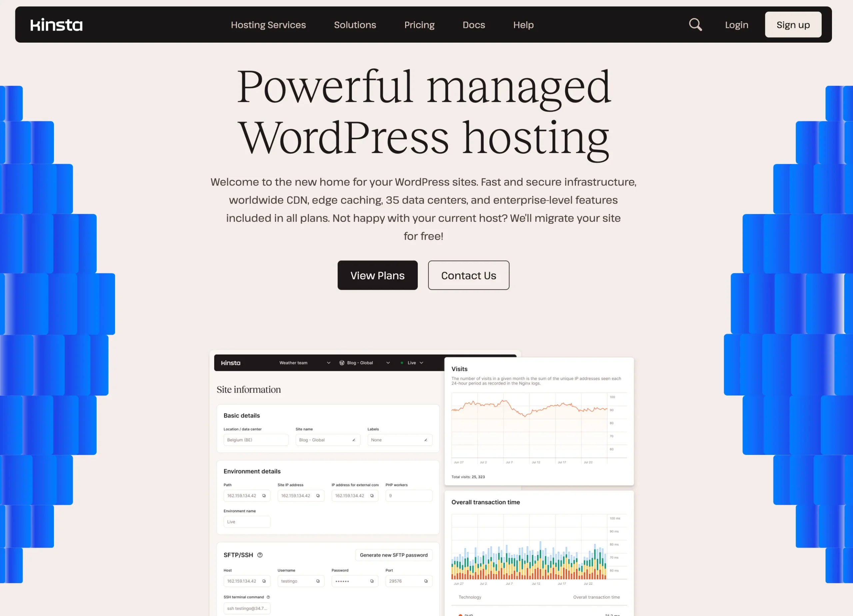The width and height of the screenshot is (853, 616).
Task: Copy the Site IP address value
Action: 318,496
